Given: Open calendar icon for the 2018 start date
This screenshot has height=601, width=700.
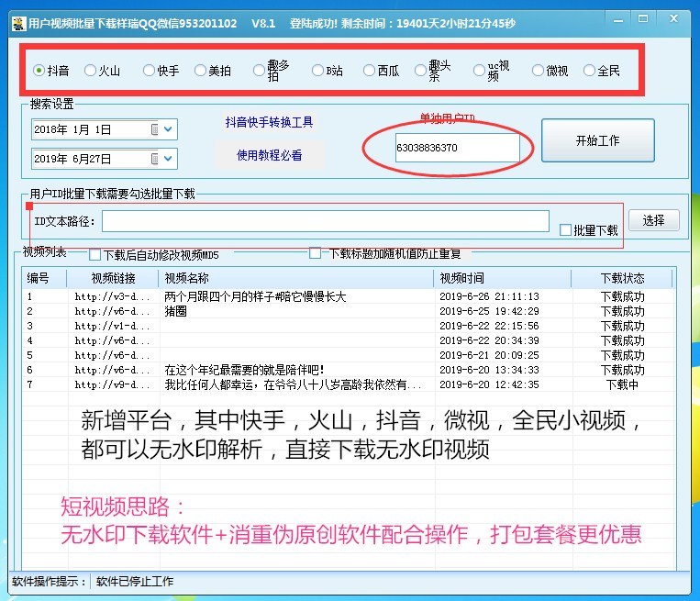Looking at the screenshot, I should (154, 129).
